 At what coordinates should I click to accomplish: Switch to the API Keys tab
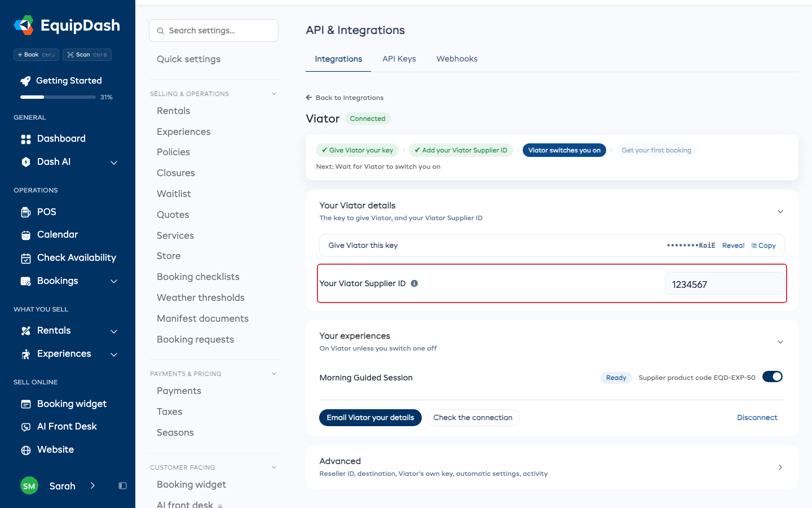(399, 59)
